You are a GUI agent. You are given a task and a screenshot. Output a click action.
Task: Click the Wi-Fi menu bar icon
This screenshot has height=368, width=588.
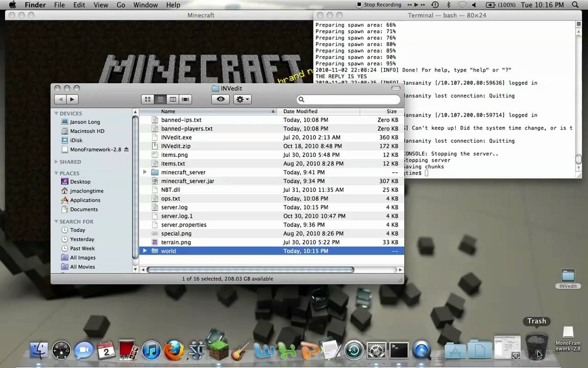[462, 5]
